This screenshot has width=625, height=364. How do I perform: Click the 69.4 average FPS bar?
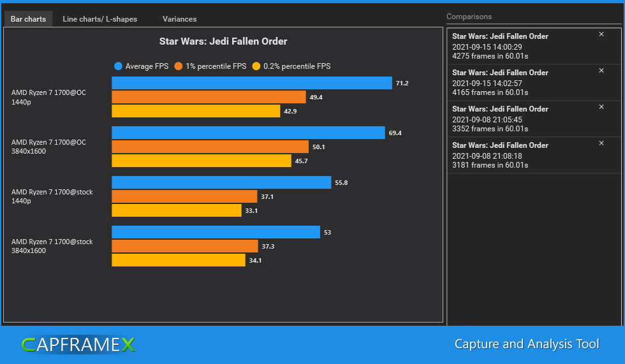pyautogui.click(x=248, y=133)
